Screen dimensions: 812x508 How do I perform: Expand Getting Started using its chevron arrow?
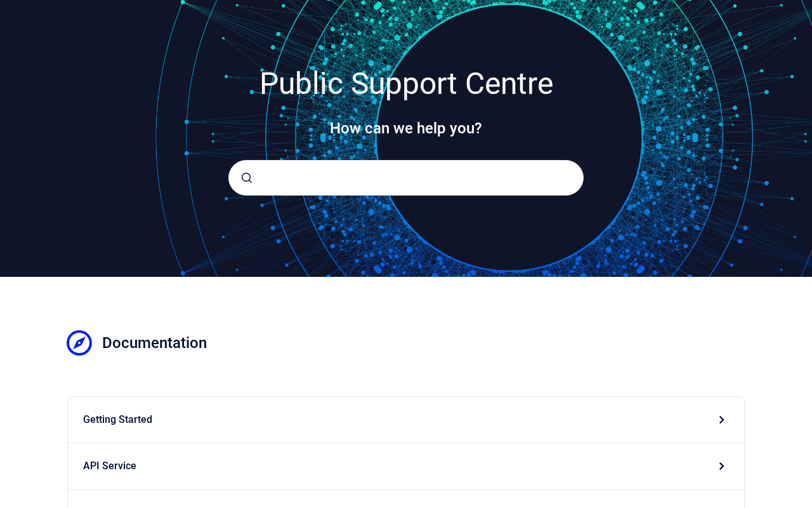(721, 420)
